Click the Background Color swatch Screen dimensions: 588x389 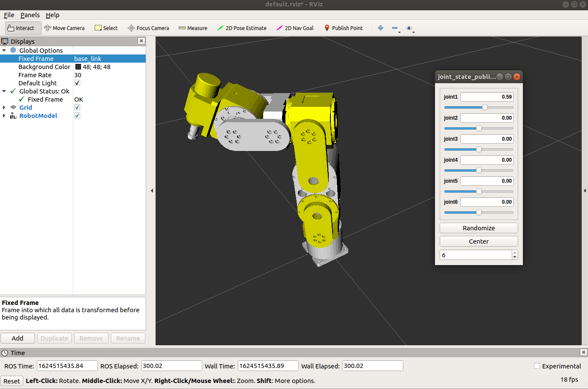78,66
